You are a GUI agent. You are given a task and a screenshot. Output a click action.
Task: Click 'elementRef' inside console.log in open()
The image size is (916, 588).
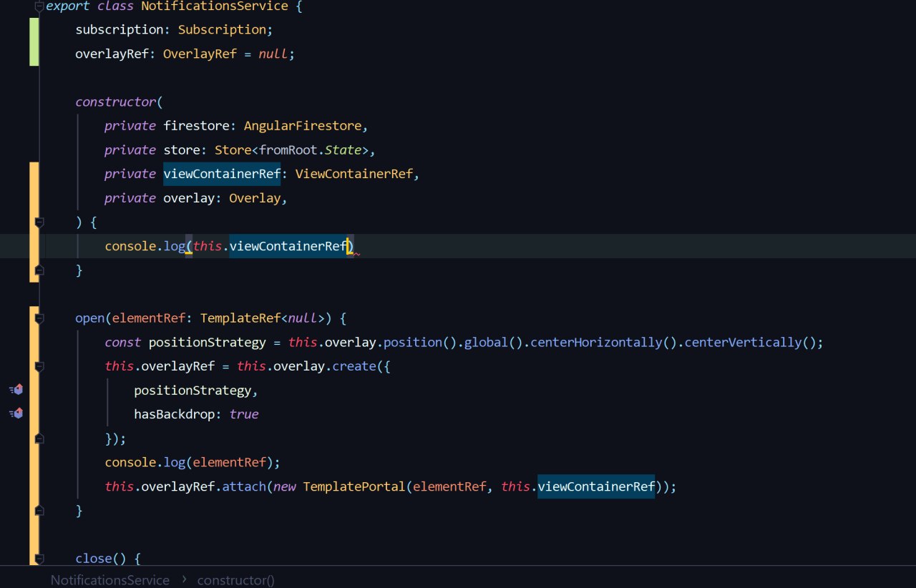point(229,462)
